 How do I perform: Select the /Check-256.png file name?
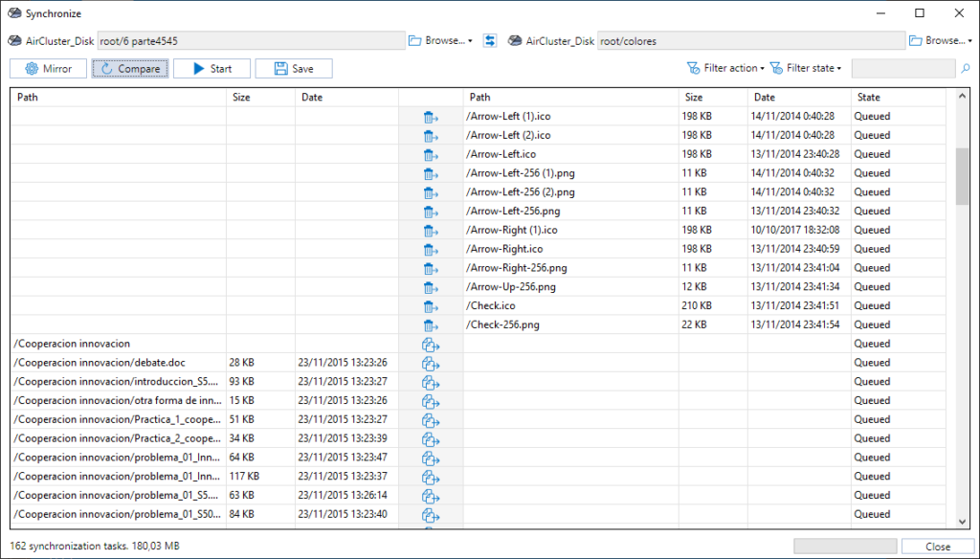pos(502,324)
